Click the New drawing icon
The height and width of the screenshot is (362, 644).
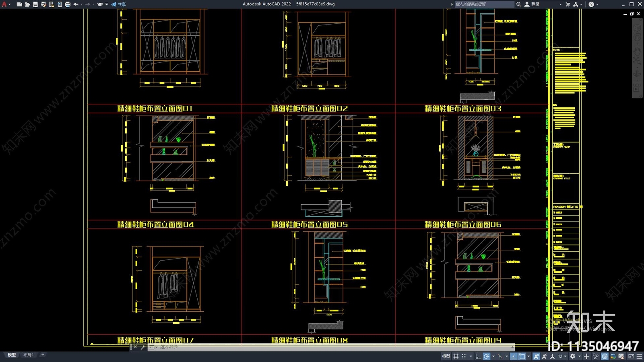(x=19, y=4)
